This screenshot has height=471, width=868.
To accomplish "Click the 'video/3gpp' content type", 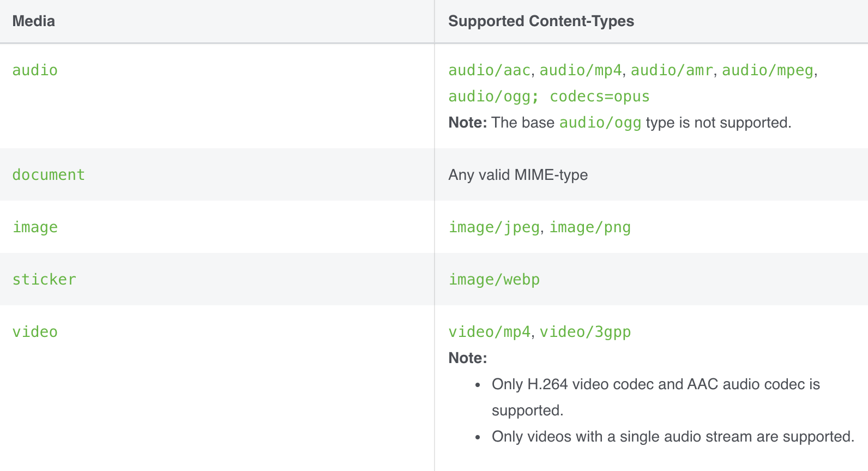I will point(585,332).
